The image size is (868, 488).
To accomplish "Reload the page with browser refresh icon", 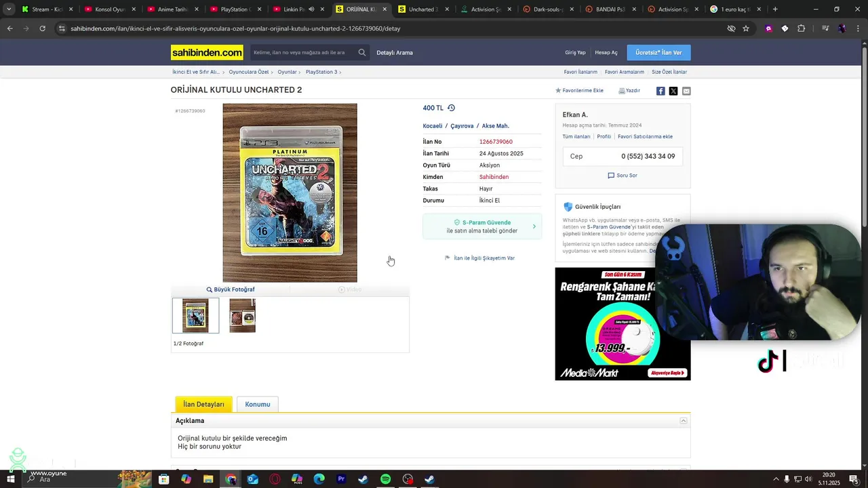I will tap(42, 28).
